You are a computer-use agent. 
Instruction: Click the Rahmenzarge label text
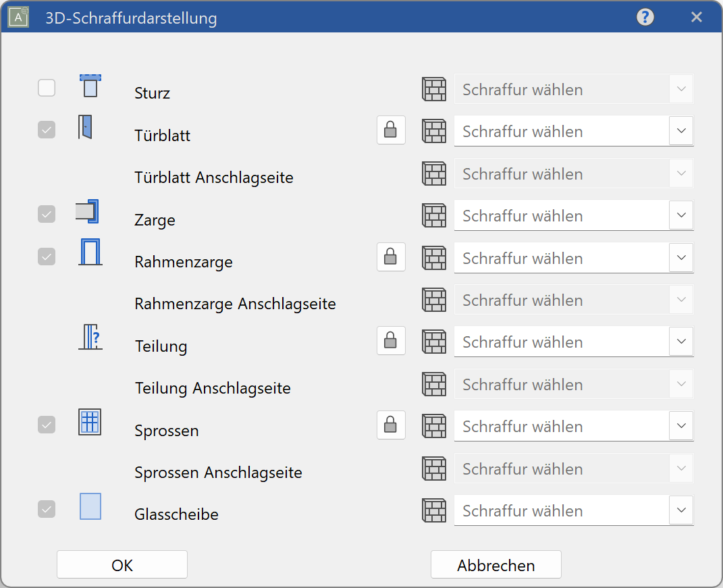tap(184, 262)
